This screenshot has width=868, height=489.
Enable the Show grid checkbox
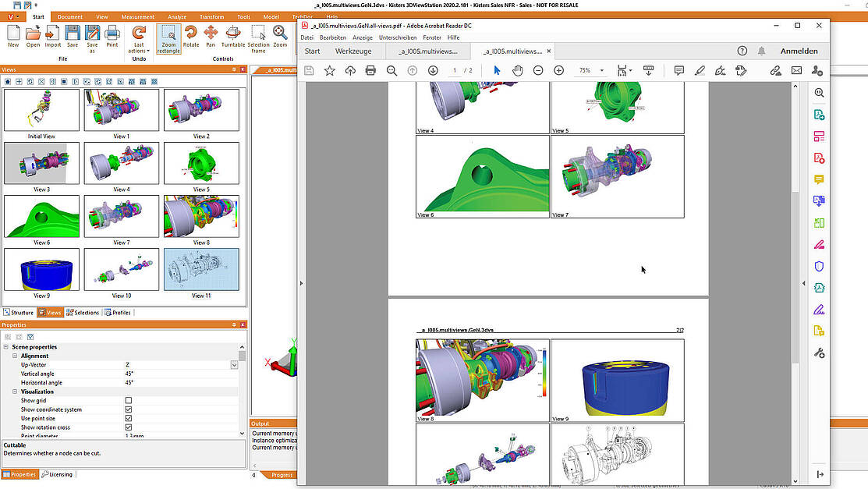click(129, 400)
